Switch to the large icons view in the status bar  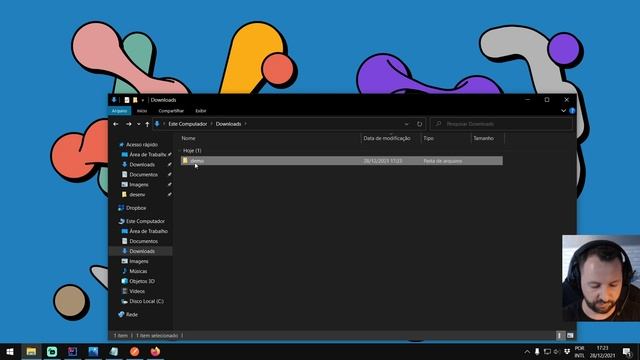pyautogui.click(x=570, y=336)
